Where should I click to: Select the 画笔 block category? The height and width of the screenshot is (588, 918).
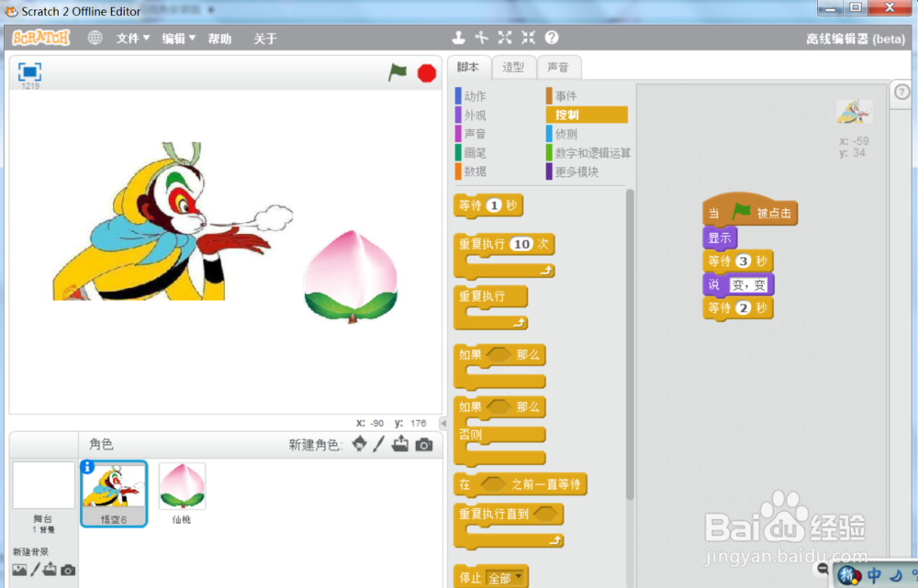click(x=471, y=152)
